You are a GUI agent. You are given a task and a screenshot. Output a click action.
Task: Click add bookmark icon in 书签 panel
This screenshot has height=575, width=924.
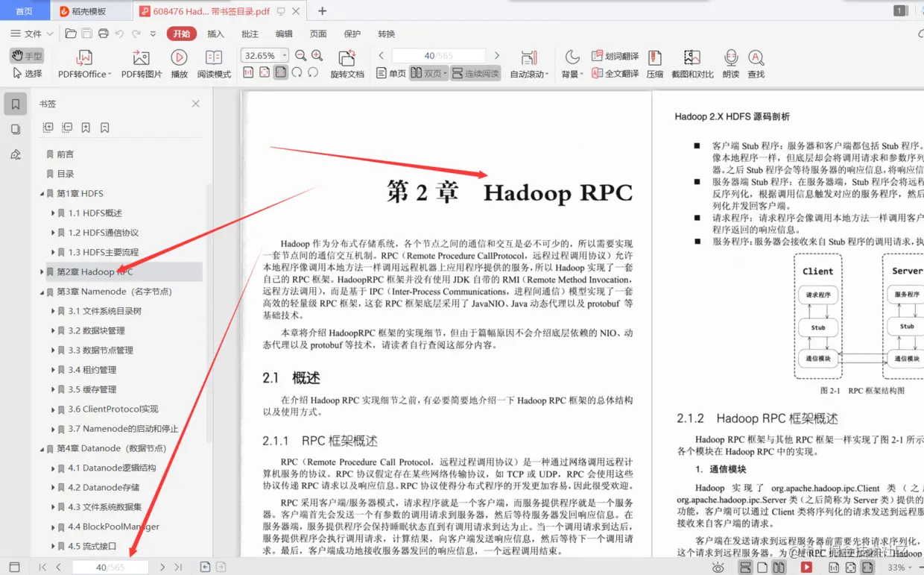(86, 128)
